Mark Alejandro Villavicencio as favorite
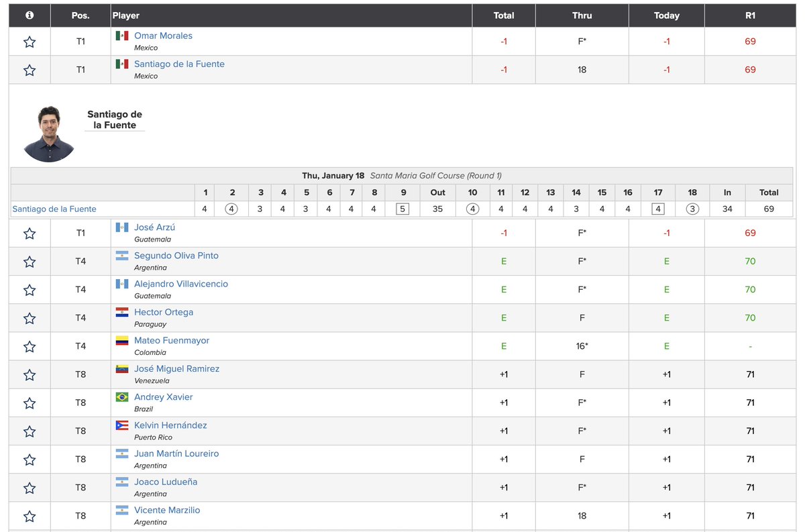This screenshot has width=805, height=532. 30,290
